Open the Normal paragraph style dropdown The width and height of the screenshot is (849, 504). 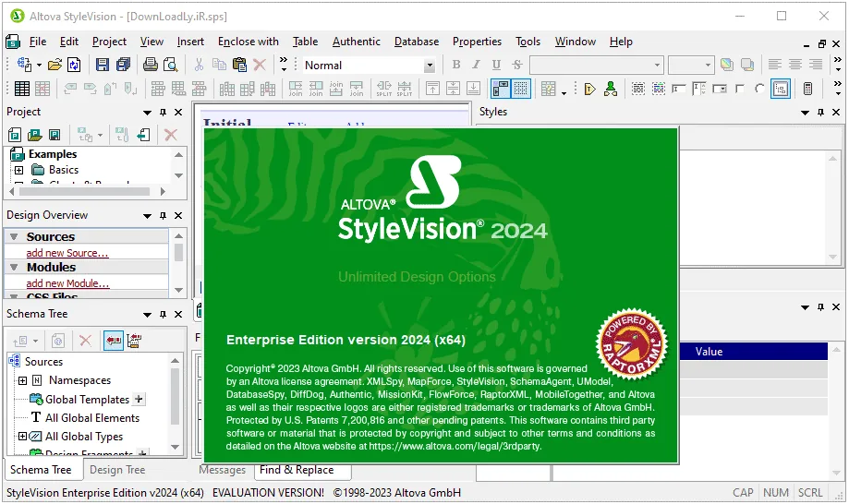(430, 66)
